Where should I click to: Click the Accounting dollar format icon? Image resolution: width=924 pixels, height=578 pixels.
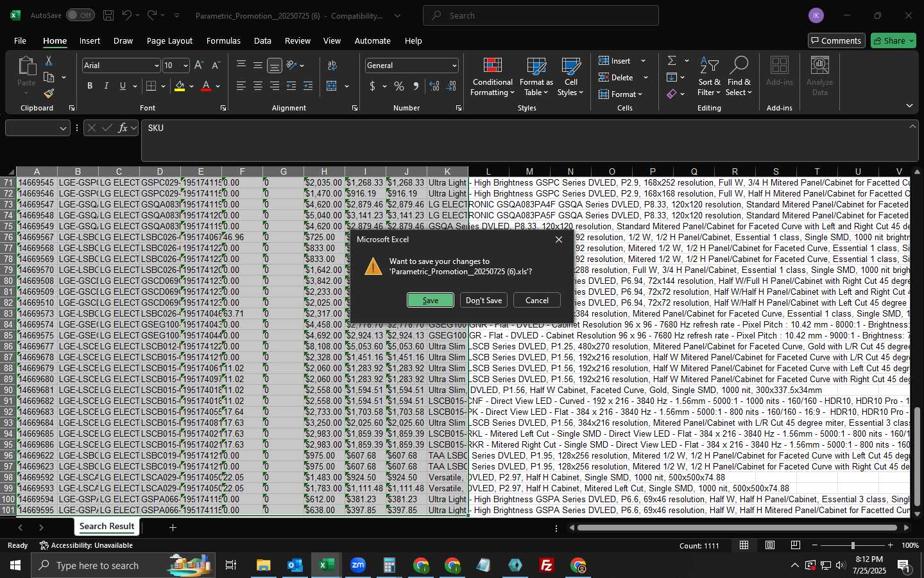click(372, 86)
